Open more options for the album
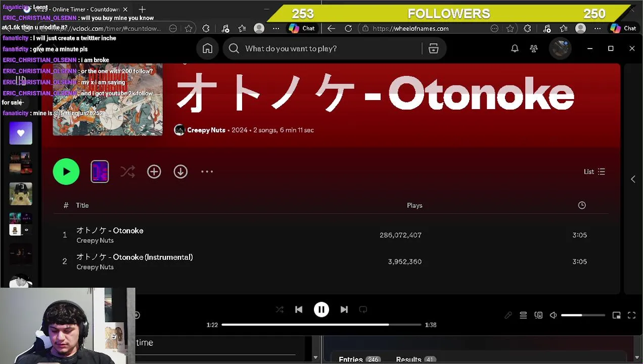 (x=207, y=172)
